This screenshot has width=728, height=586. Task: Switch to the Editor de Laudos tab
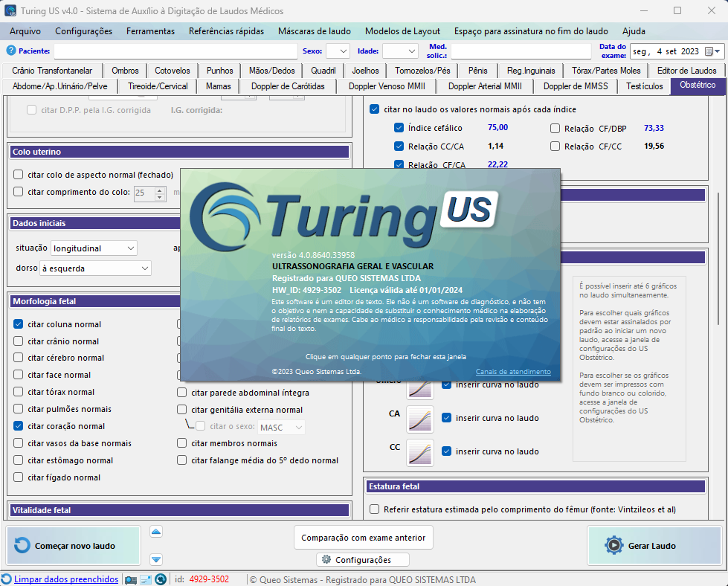(x=686, y=71)
